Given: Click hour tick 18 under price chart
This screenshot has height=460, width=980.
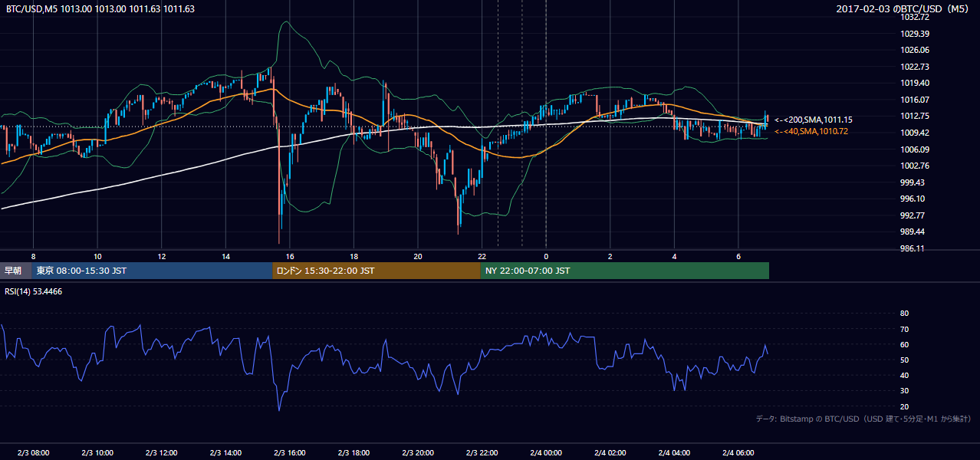Looking at the screenshot, I should coord(354,256).
